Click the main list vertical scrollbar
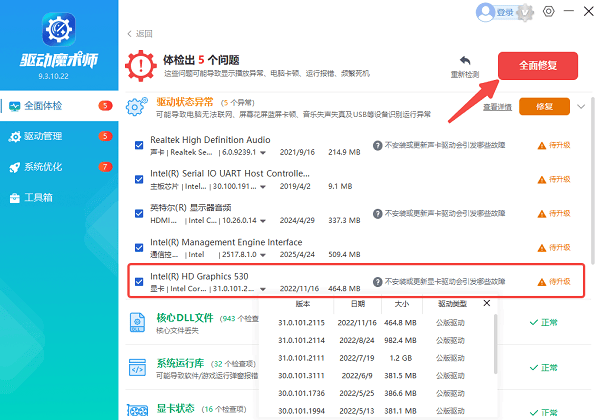 coord(593,180)
